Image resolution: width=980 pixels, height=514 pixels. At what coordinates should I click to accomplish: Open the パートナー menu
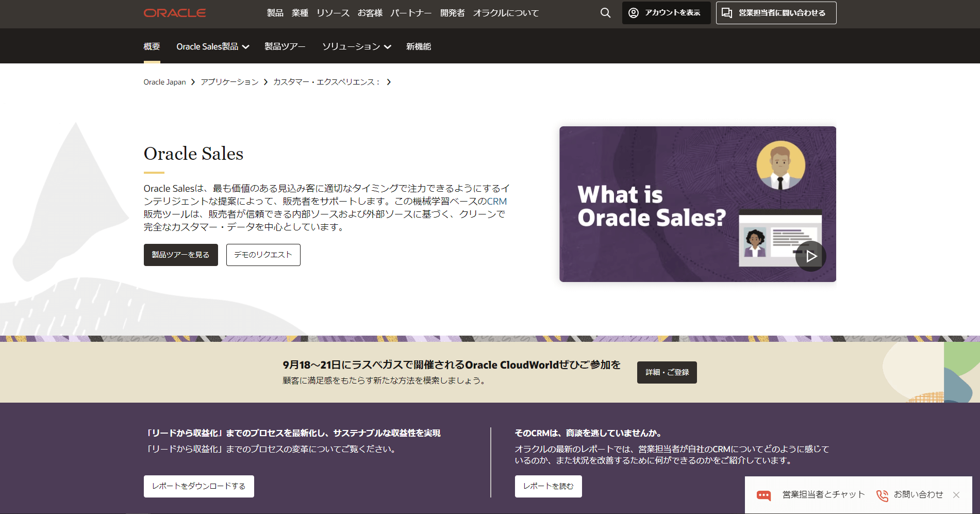tap(411, 13)
